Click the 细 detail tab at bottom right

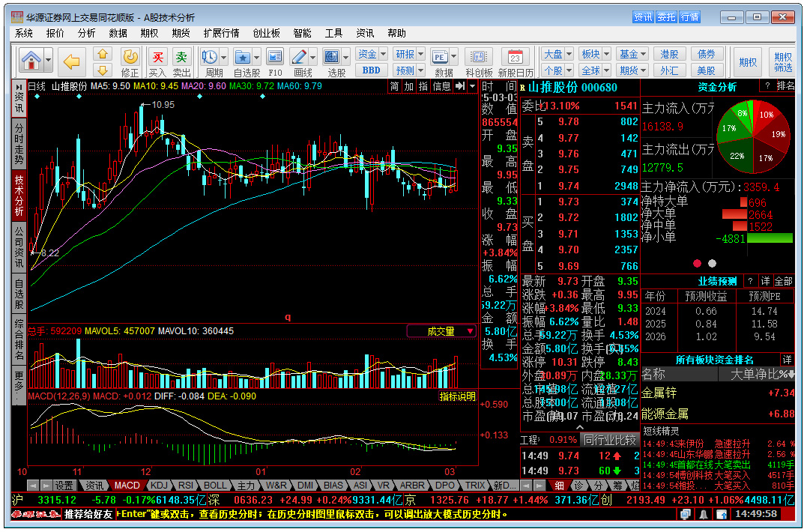tap(559, 486)
